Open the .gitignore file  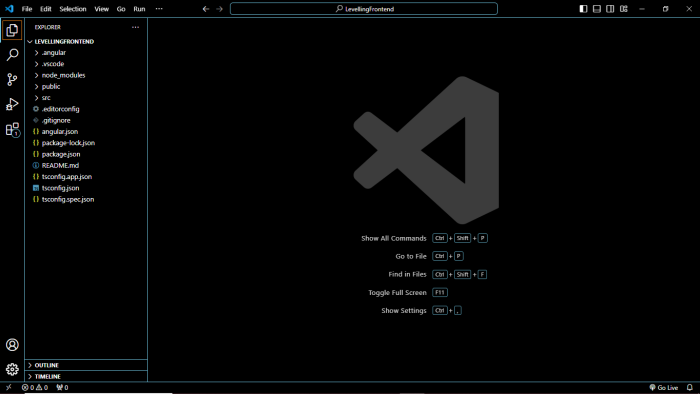(86, 120)
